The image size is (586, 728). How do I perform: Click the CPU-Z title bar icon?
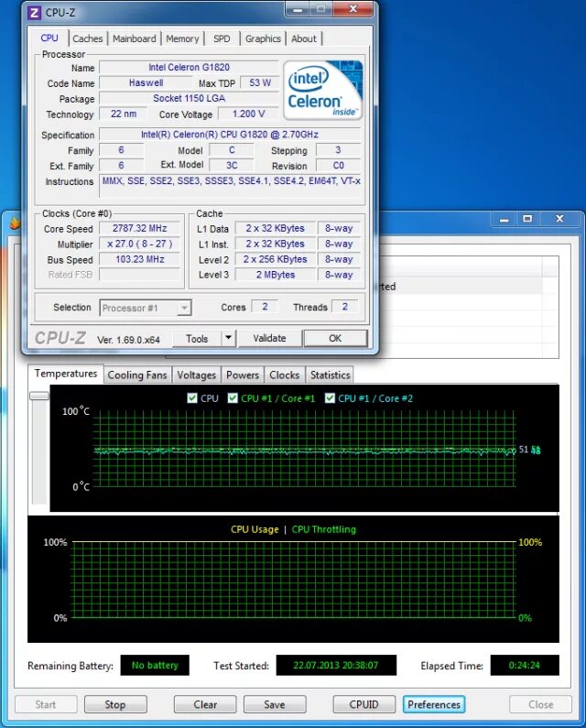click(x=35, y=13)
